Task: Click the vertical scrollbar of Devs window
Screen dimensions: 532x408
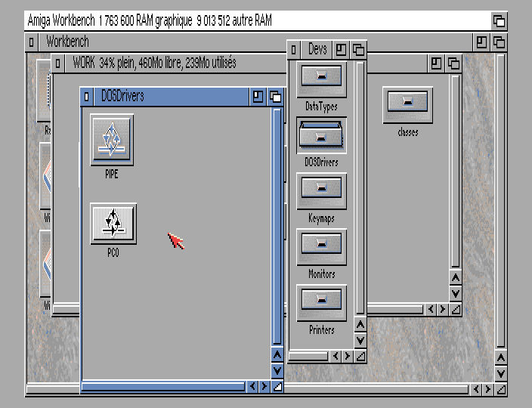Action: [360, 188]
